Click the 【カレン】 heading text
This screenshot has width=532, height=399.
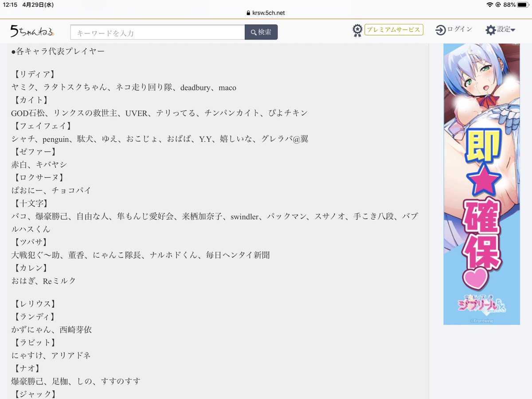click(x=30, y=268)
